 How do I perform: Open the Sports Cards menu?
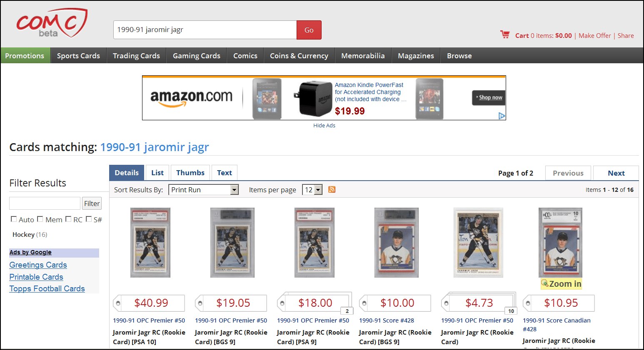click(x=78, y=56)
